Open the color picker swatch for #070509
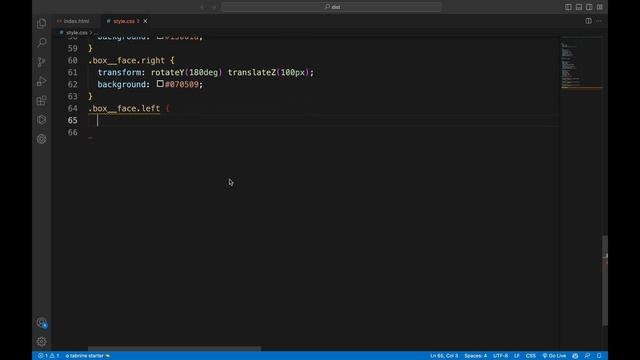This screenshot has height=360, width=640. (160, 84)
